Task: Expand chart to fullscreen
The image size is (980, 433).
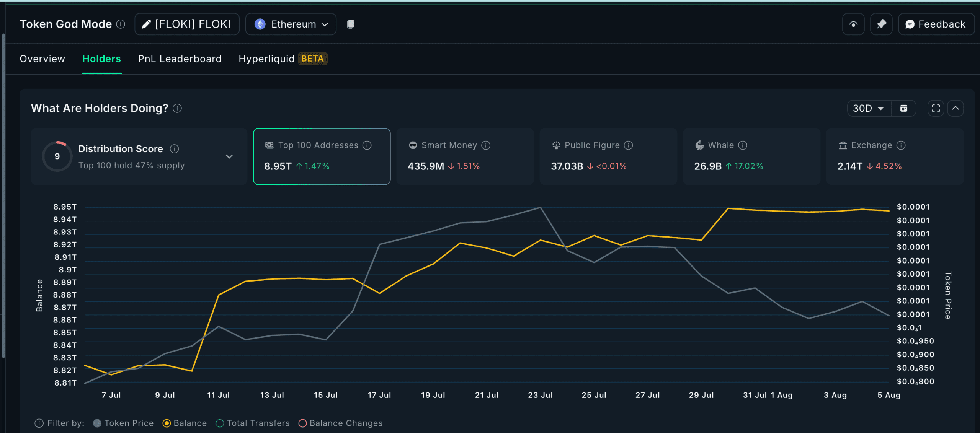Action: 936,108
